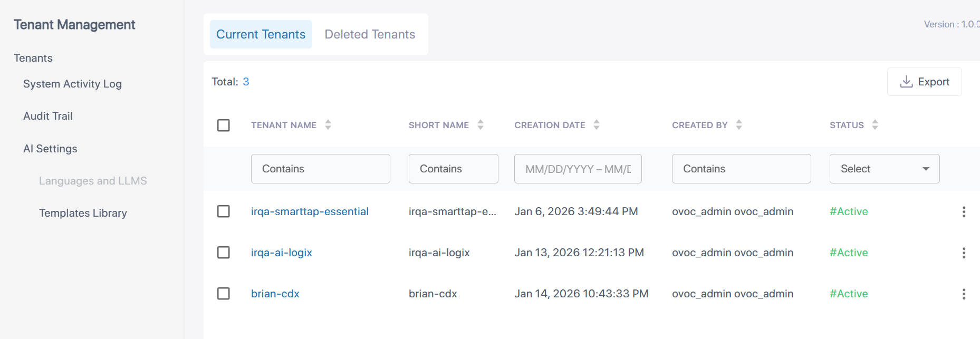Sort by Creation Date column icon
The height and width of the screenshot is (339, 980).
[x=597, y=125]
